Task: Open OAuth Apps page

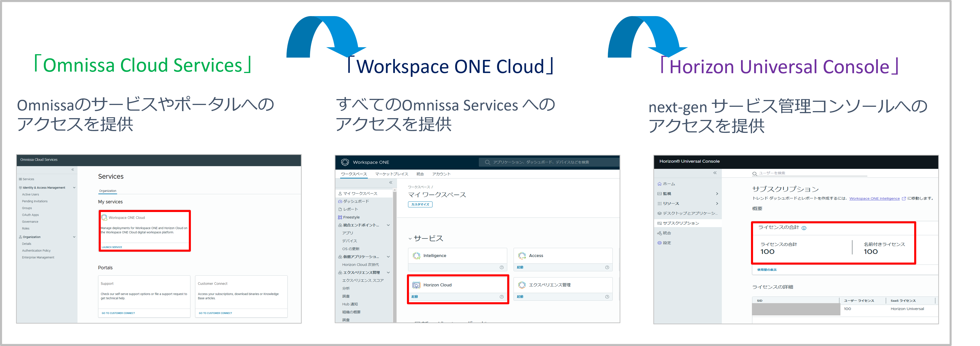Action: pos(30,215)
